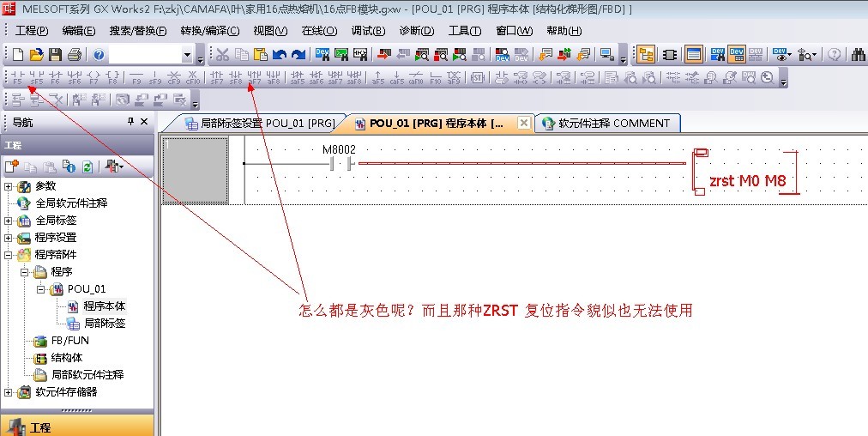This screenshot has height=436, width=868.
Task: Click the blue Help question mark icon
Action: point(99,55)
